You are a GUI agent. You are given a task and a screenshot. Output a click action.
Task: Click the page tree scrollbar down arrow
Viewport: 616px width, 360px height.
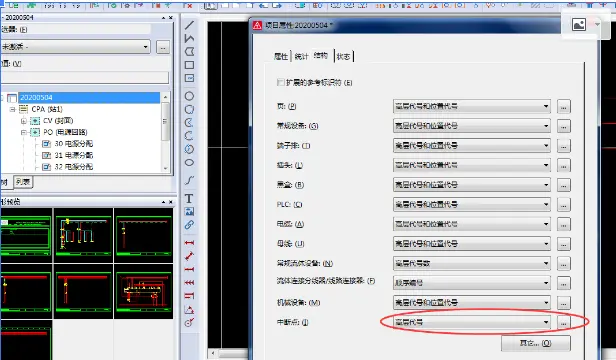[x=165, y=168]
